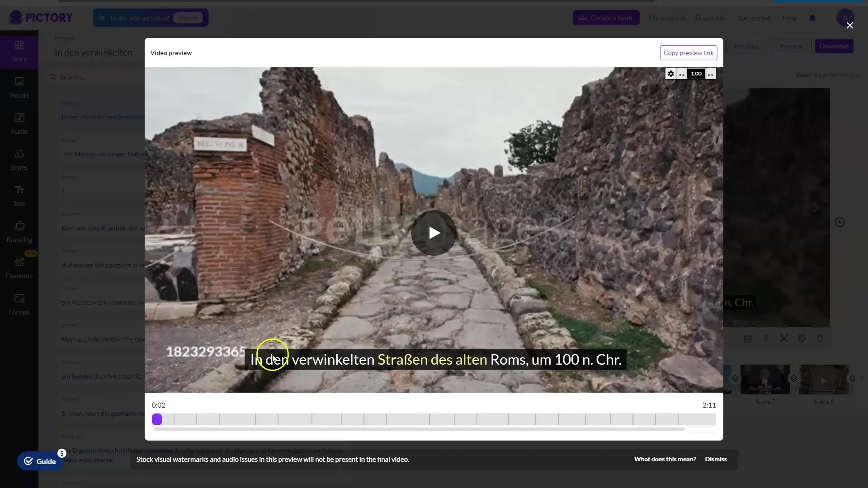
Task: Click the scene layout icon below canvas
Action: tap(748, 338)
